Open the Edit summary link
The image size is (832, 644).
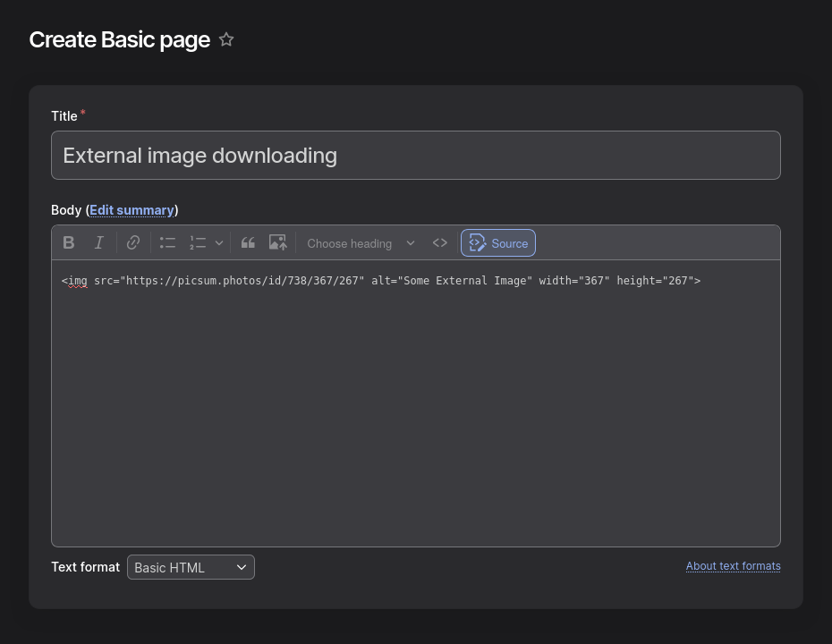[132, 210]
